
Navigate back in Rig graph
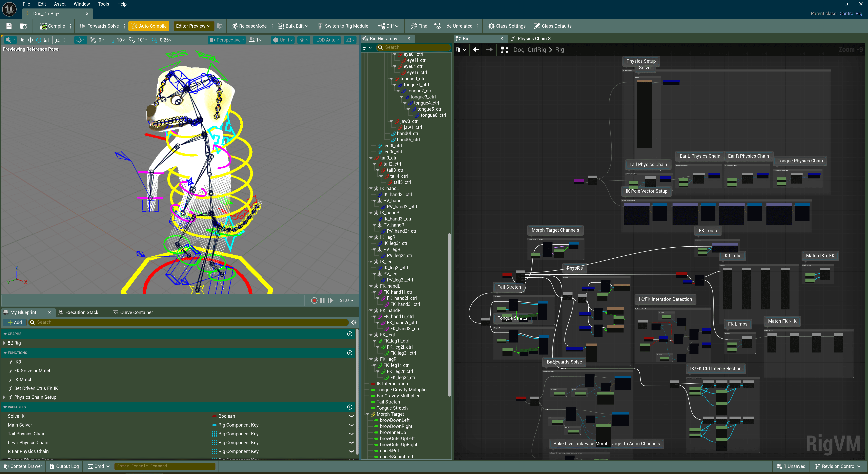pos(476,49)
